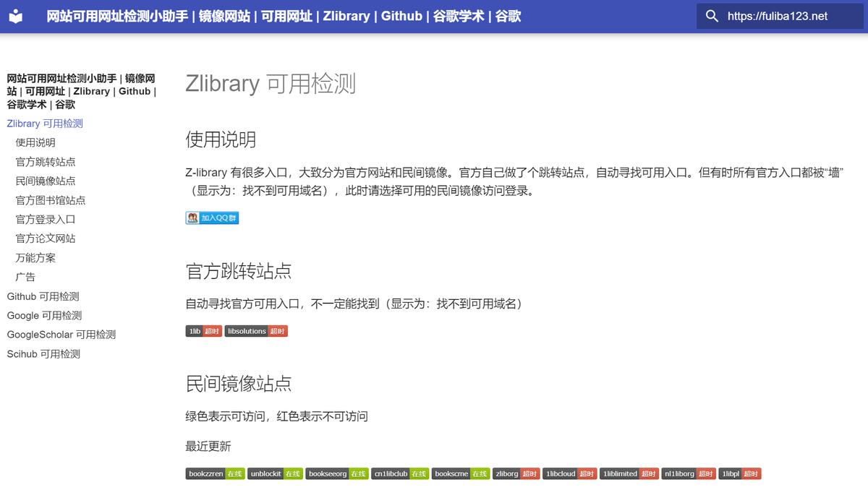Viewport: 868px width, 490px height.
Task: Click the 使用说明 section heading
Action: pyautogui.click(x=221, y=139)
